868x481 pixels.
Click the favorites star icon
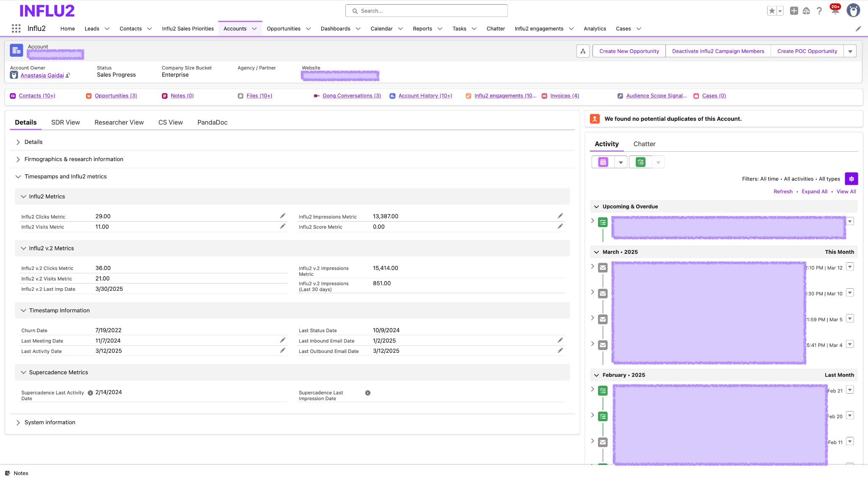[x=772, y=11]
